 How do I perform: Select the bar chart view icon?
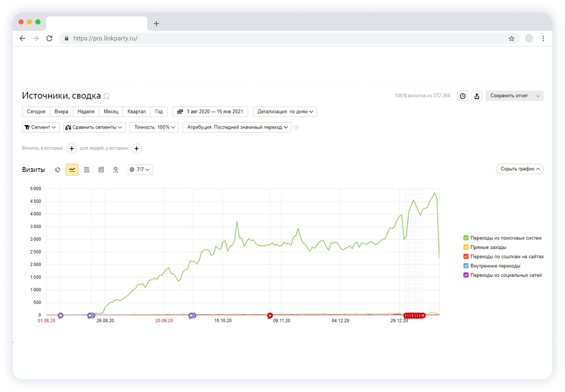click(x=101, y=170)
